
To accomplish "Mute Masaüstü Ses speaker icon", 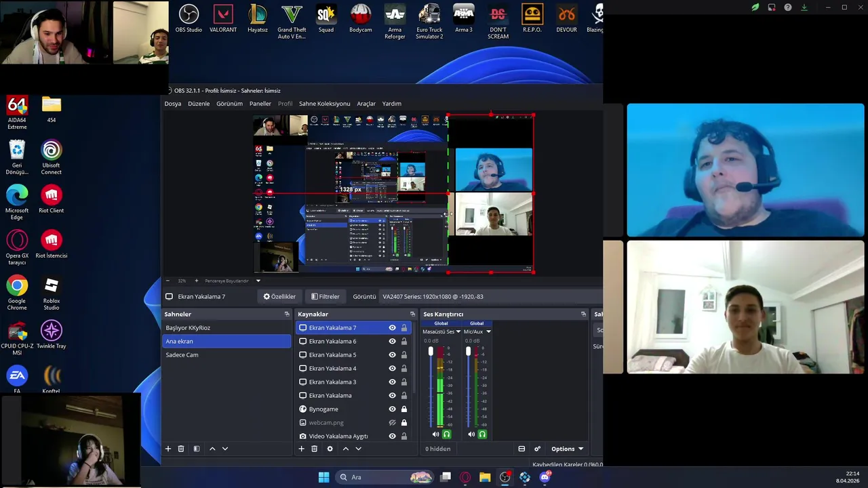I will click(435, 434).
